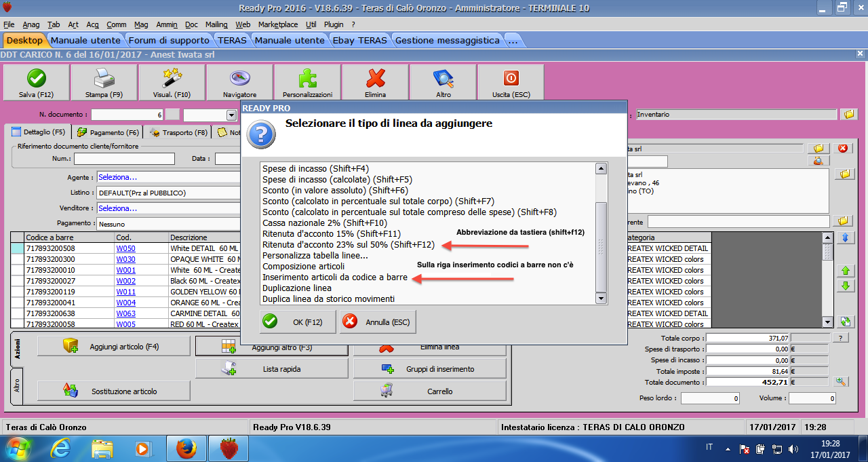Click green down arrow to move line down
This screenshot has height=462, width=868.
pyautogui.click(x=845, y=286)
